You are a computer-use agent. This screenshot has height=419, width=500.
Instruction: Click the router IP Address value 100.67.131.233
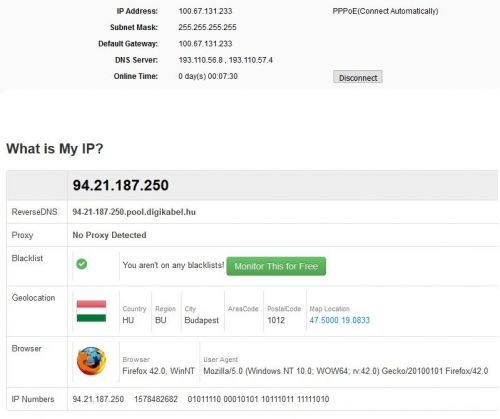pos(205,11)
